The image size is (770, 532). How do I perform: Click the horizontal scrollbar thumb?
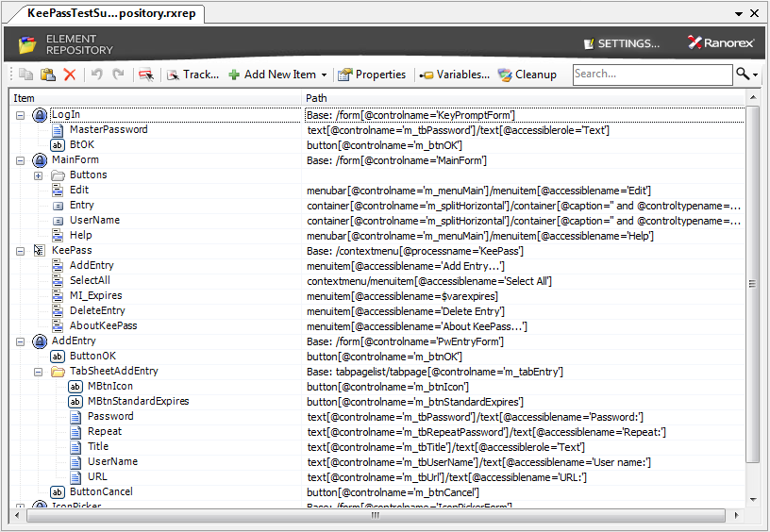click(376, 515)
